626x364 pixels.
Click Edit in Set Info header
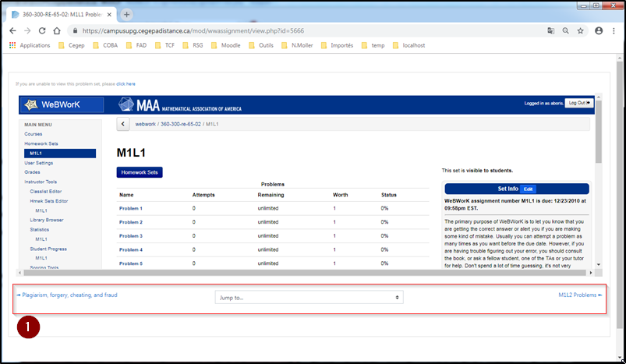tap(528, 189)
